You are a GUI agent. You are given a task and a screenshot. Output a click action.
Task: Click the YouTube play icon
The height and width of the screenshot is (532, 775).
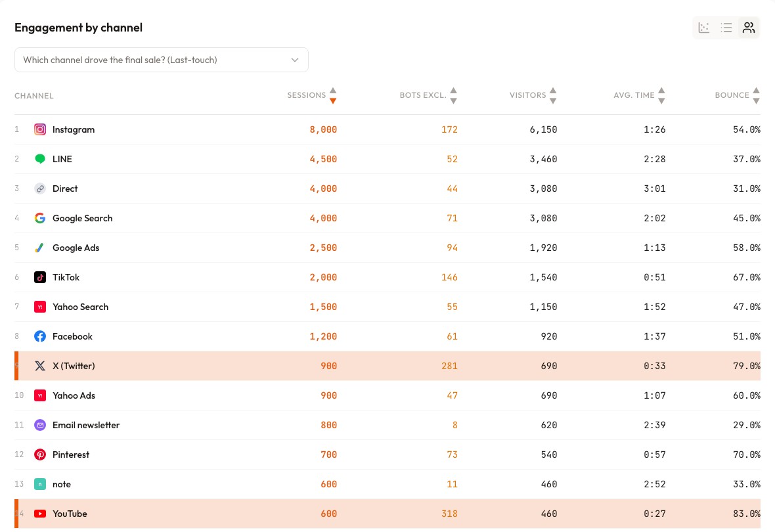click(40, 514)
